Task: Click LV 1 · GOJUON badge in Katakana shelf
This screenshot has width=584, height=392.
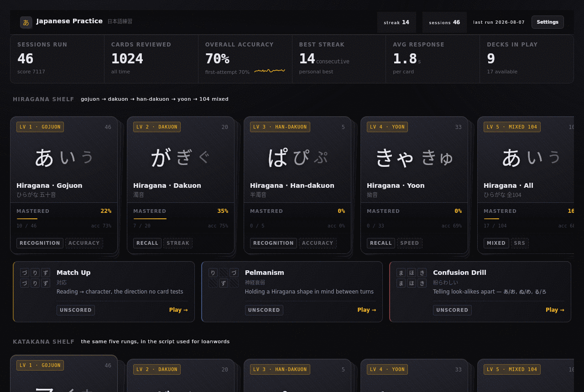Action: (40, 366)
